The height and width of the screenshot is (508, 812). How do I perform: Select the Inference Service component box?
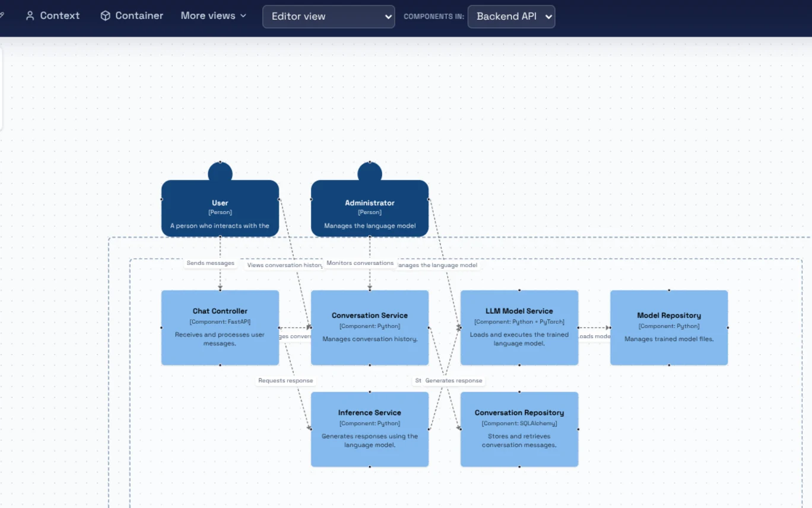pyautogui.click(x=370, y=429)
